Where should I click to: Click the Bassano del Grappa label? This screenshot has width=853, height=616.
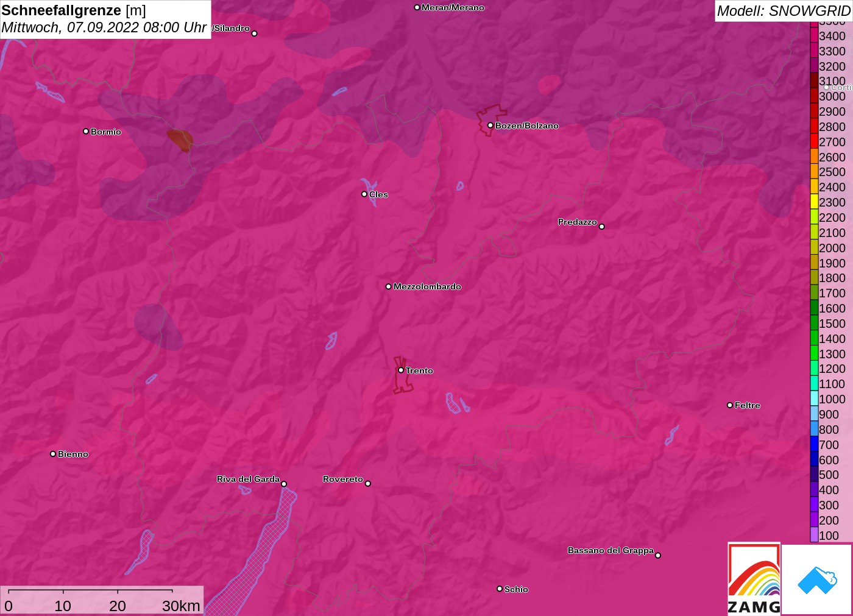point(611,550)
